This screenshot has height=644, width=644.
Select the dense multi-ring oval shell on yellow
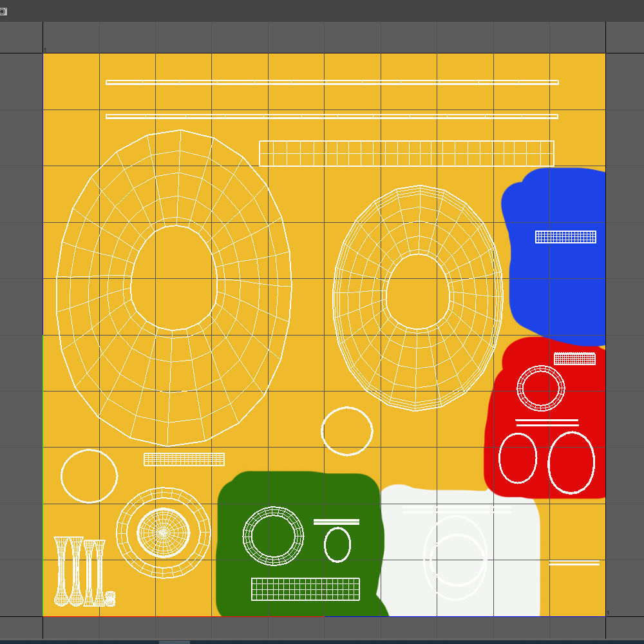click(418, 298)
